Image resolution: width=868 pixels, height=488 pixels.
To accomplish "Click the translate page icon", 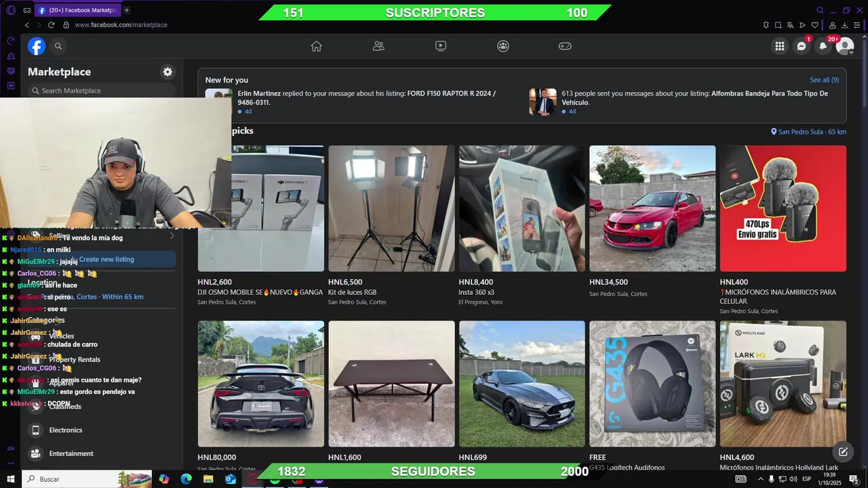I will (790, 25).
